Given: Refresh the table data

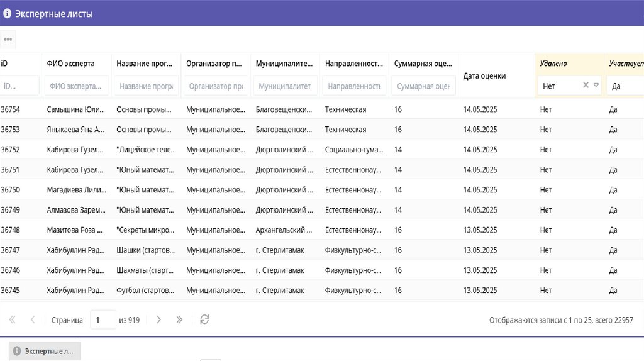Looking at the screenshot, I should click(204, 319).
